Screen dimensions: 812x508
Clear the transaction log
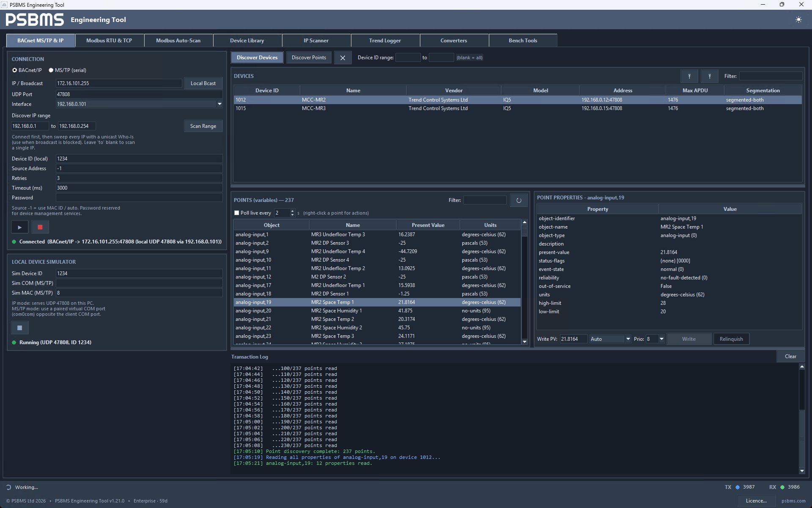[790, 356]
